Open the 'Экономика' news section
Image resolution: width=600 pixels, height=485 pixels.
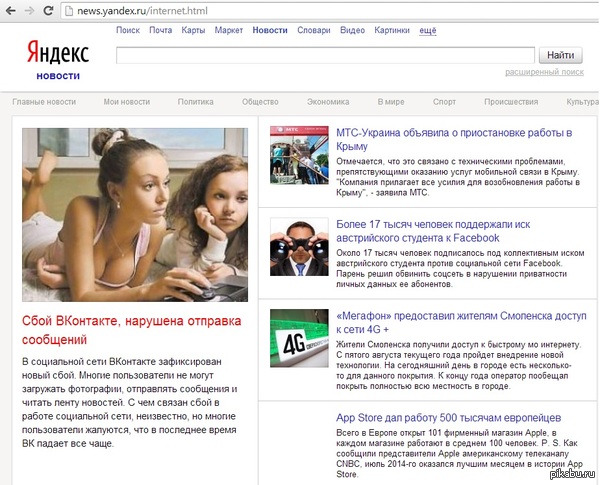(328, 102)
